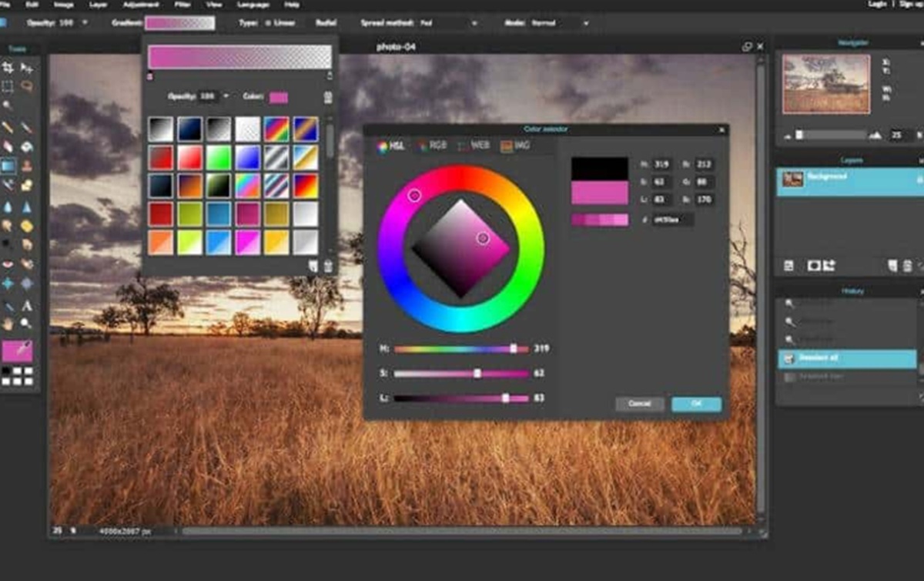Select the Crop tool
The height and width of the screenshot is (581, 924).
tap(8, 68)
